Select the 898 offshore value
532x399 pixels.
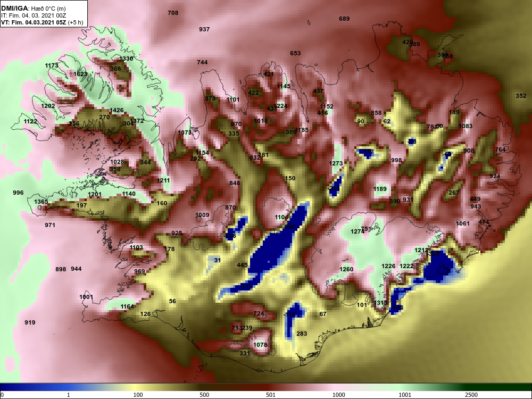click(61, 269)
